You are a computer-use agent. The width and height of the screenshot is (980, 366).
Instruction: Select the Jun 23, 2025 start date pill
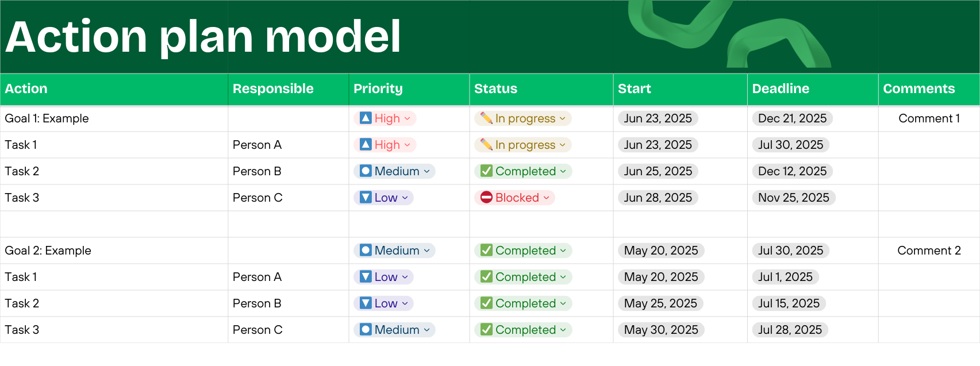pyautogui.click(x=658, y=118)
